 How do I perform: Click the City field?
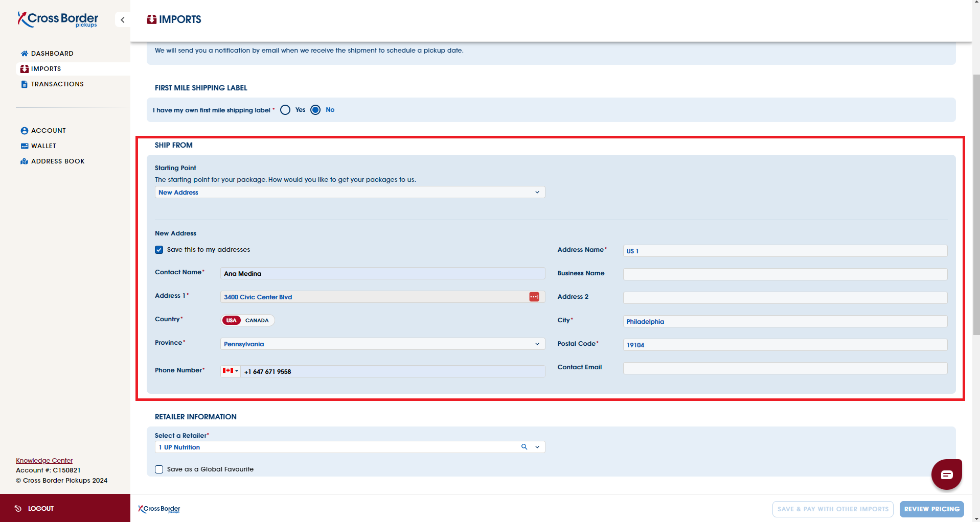pyautogui.click(x=785, y=321)
